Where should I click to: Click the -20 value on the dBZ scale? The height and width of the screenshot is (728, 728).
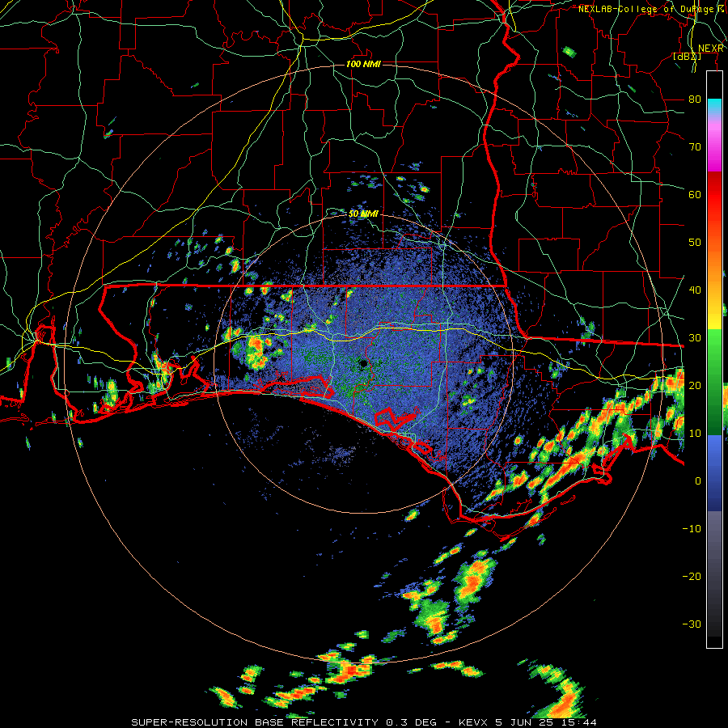[x=692, y=577]
